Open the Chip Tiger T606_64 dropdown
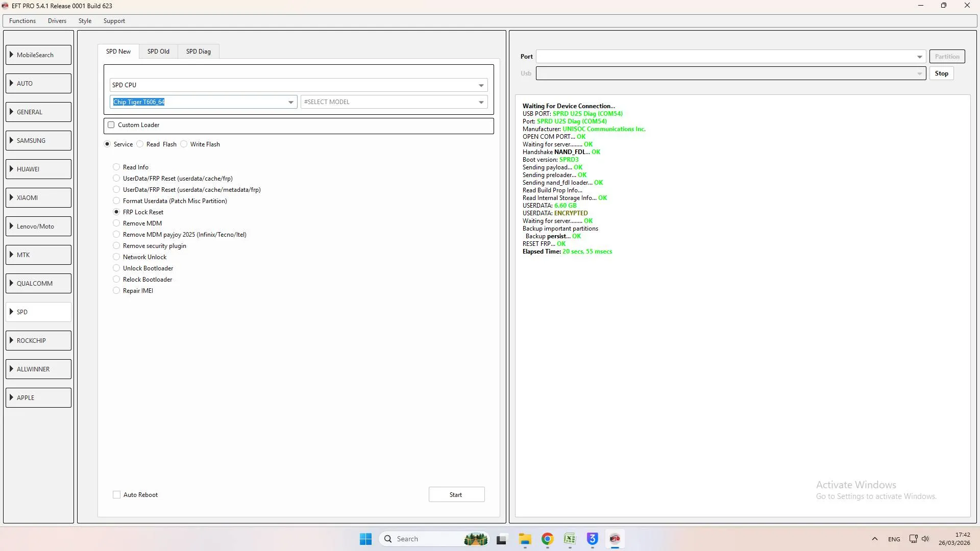980x551 pixels. 290,102
